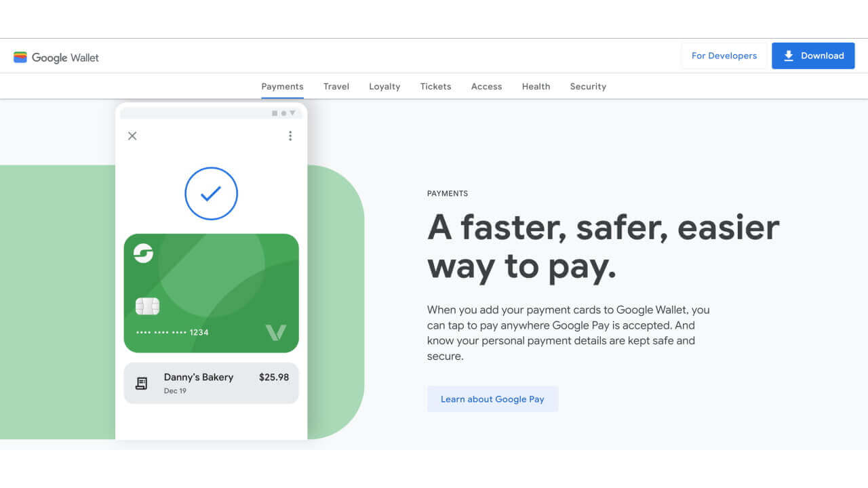Open Learn about Google Pay
The image size is (868, 488).
click(493, 399)
